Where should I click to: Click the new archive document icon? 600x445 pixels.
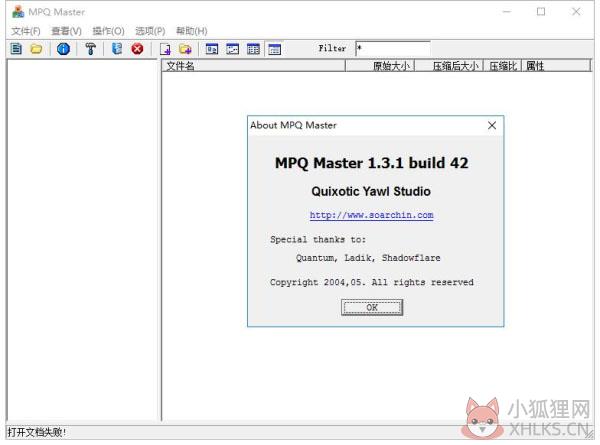16,49
